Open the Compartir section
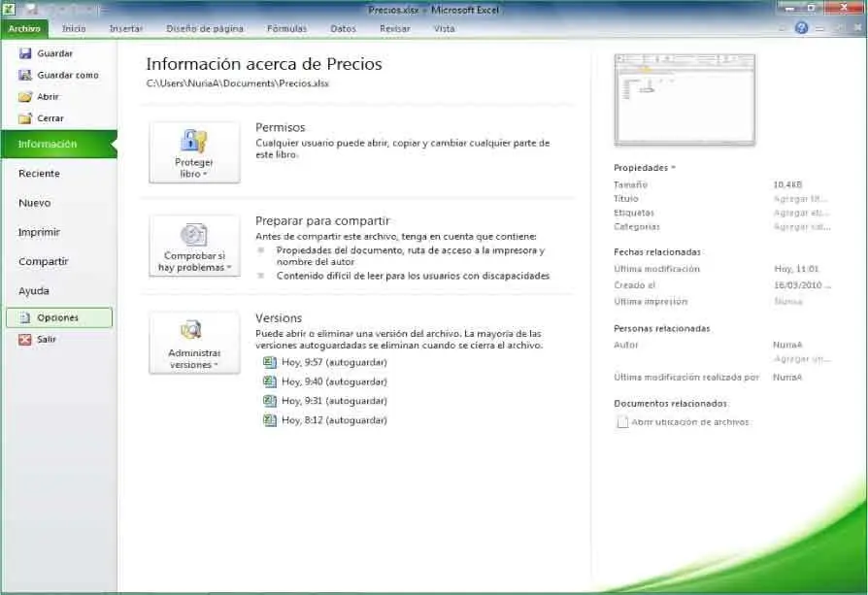The height and width of the screenshot is (595, 868). coord(43,262)
